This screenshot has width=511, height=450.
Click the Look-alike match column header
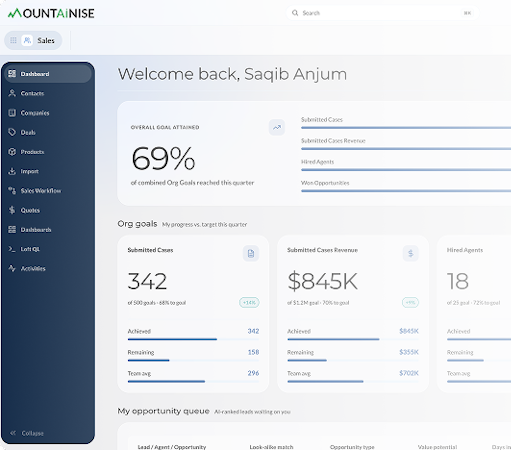[x=271, y=447]
